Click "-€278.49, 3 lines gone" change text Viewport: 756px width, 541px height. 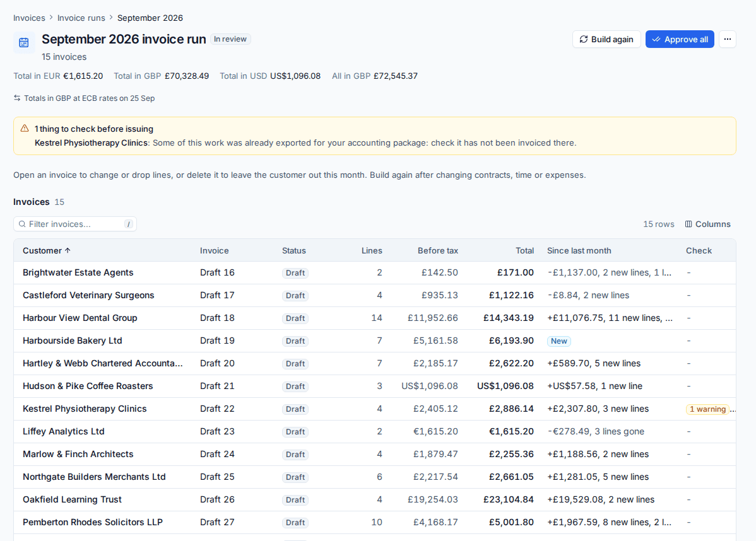pyautogui.click(x=596, y=431)
